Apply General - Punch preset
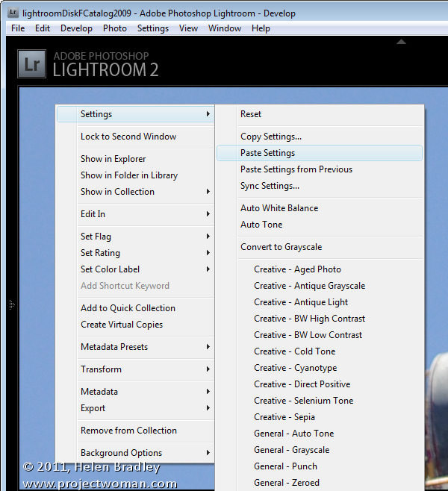 coord(320,466)
